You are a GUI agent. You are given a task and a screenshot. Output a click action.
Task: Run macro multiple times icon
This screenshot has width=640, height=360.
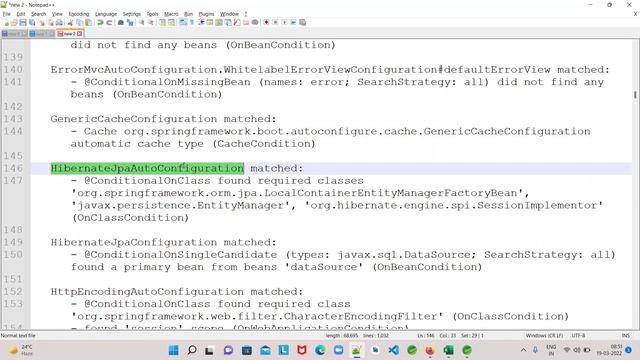point(293,22)
